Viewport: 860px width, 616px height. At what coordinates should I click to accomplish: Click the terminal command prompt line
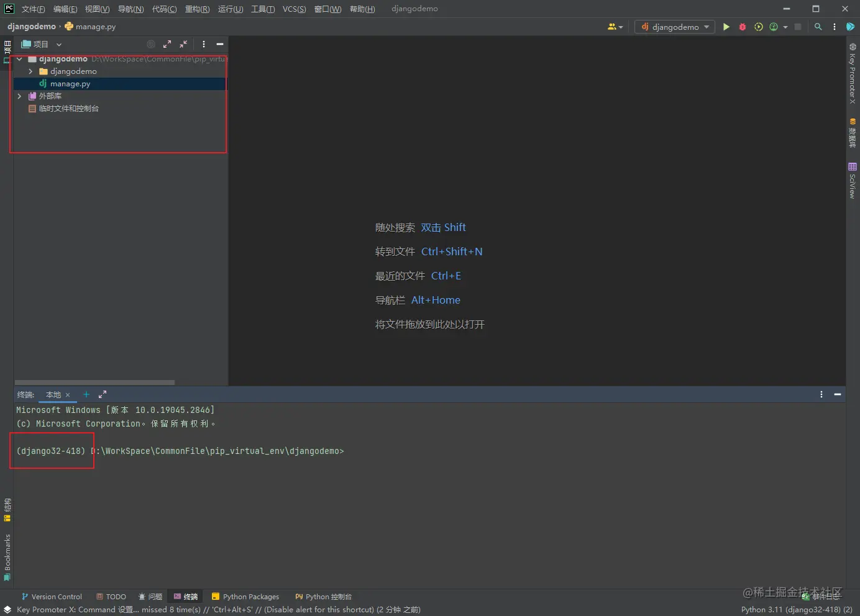tap(180, 451)
